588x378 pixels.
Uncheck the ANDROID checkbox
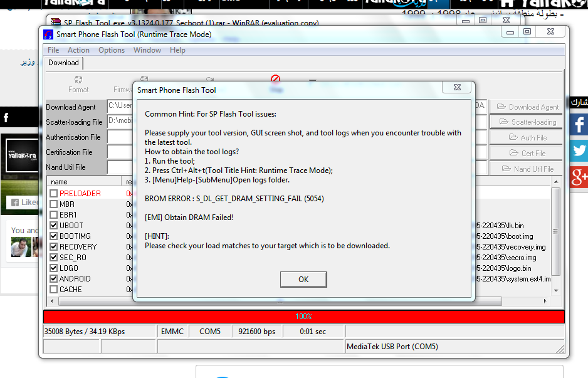(54, 279)
